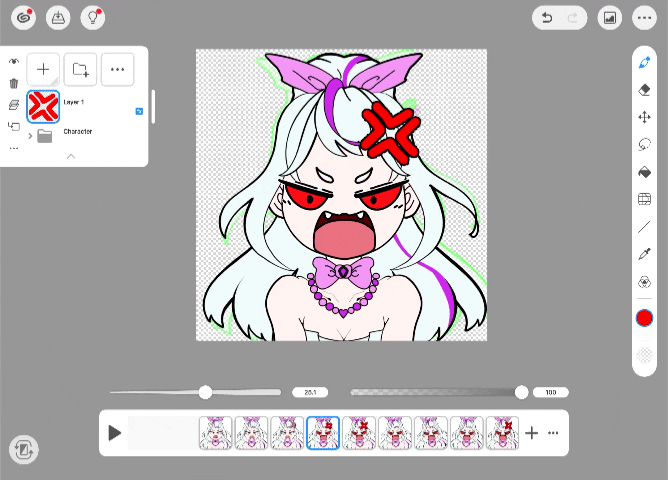The image size is (668, 480).
Task: Select the Character folder icon
Action: [x=45, y=136]
